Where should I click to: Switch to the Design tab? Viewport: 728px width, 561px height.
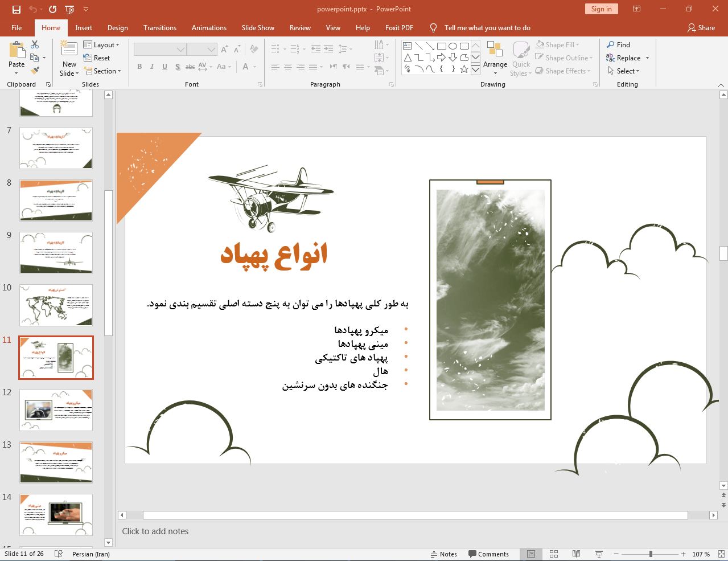(118, 27)
